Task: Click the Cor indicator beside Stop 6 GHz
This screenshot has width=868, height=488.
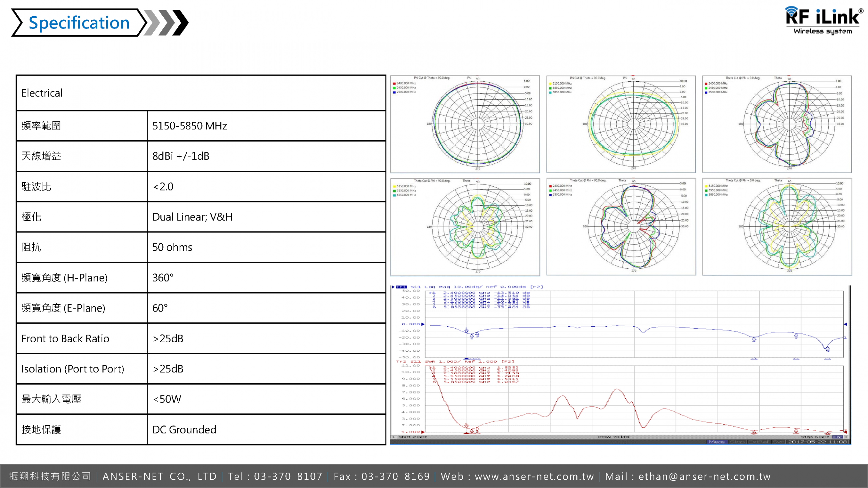Action: (x=837, y=437)
